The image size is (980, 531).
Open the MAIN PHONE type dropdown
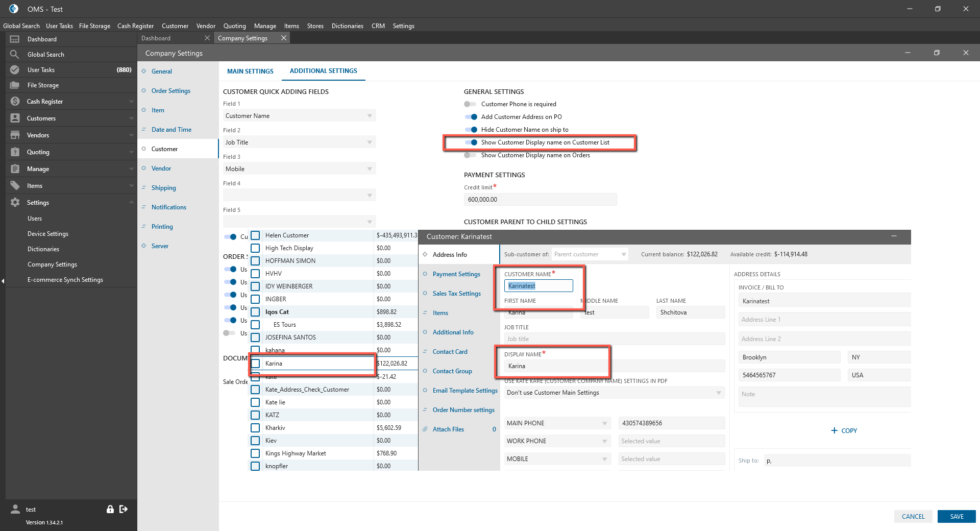(557, 423)
